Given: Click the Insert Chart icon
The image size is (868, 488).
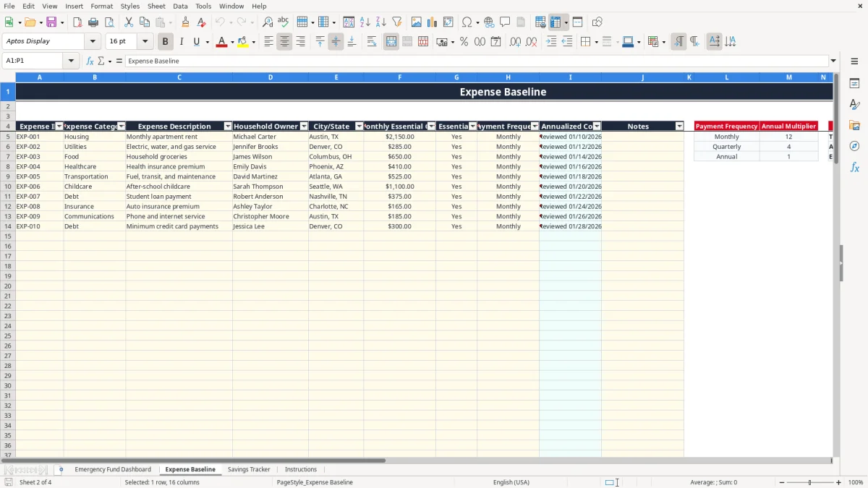Looking at the screenshot, I should [x=433, y=22].
